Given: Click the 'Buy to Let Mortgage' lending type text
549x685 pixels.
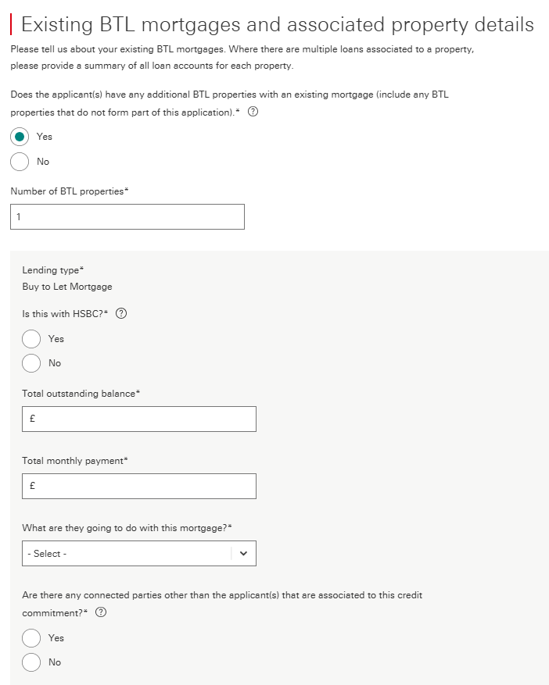Looking at the screenshot, I should [67, 287].
